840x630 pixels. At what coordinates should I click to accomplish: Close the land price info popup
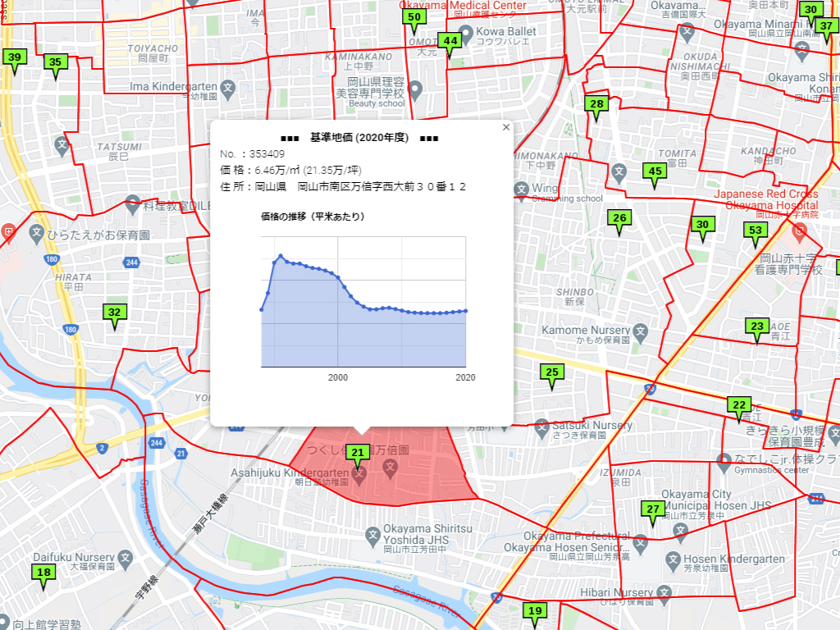click(x=505, y=127)
